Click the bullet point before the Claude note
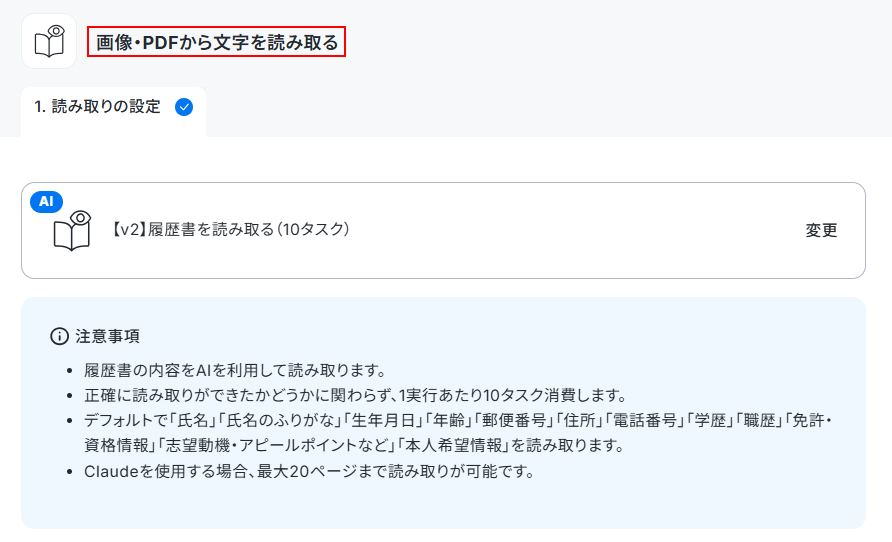Screen dimensions: 892x542 70,471
